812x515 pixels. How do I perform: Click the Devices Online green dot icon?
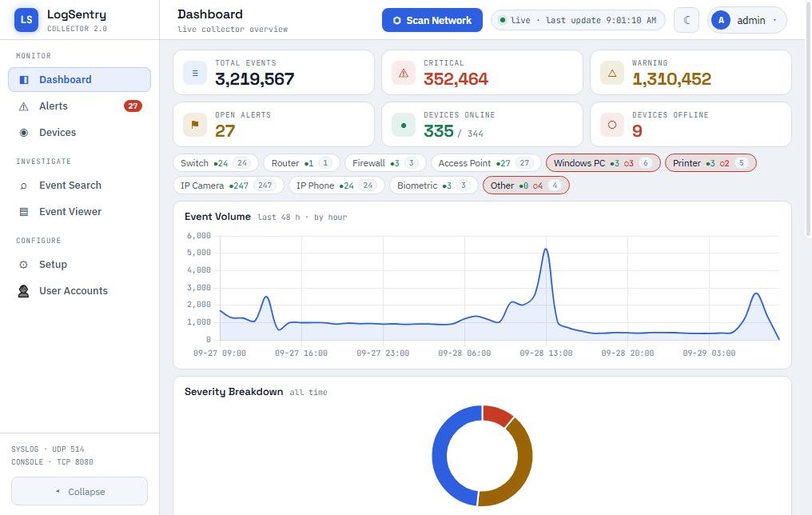coord(404,125)
